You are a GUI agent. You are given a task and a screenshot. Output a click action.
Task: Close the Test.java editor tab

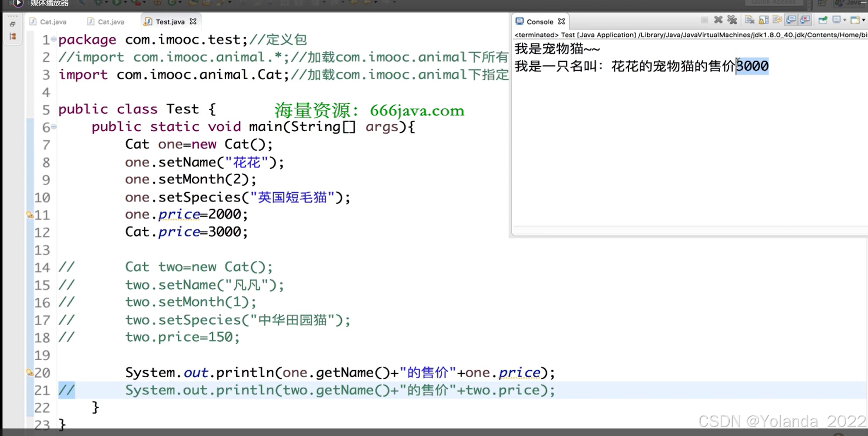193,21
